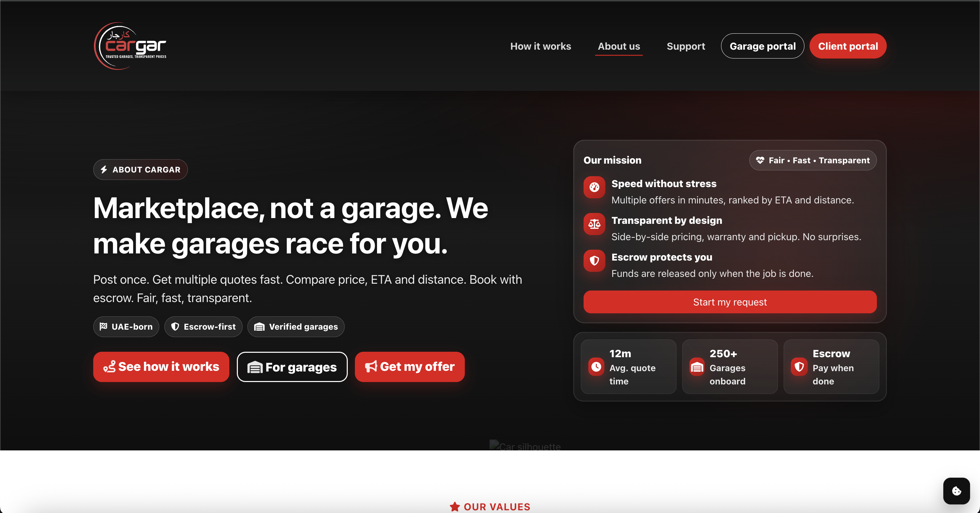Click the clock icon in the 12m stat card
980x513 pixels.
pos(596,367)
